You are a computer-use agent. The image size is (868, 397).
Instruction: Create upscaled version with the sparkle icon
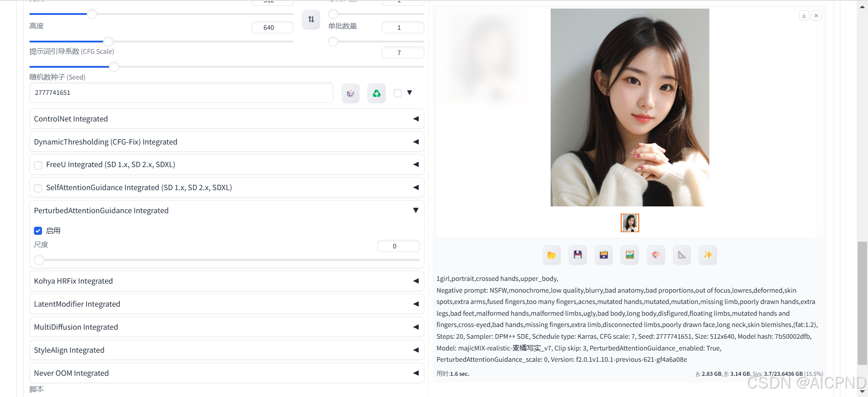coord(708,255)
